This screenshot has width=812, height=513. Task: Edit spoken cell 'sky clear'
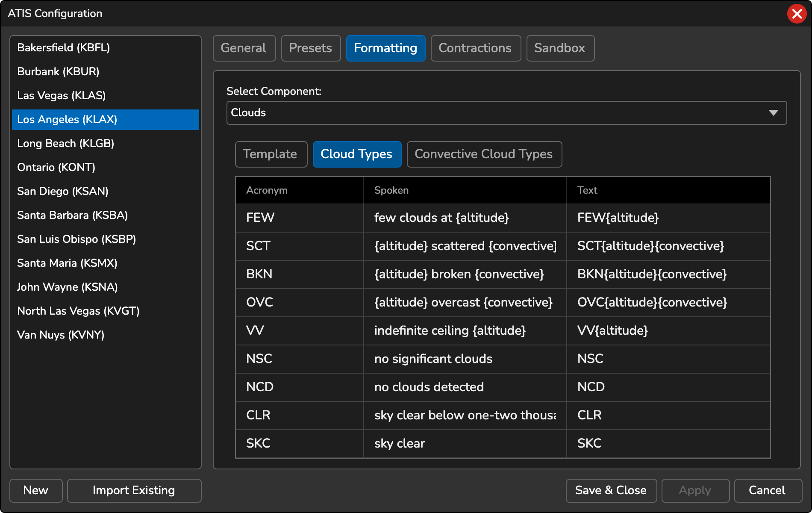(x=465, y=444)
